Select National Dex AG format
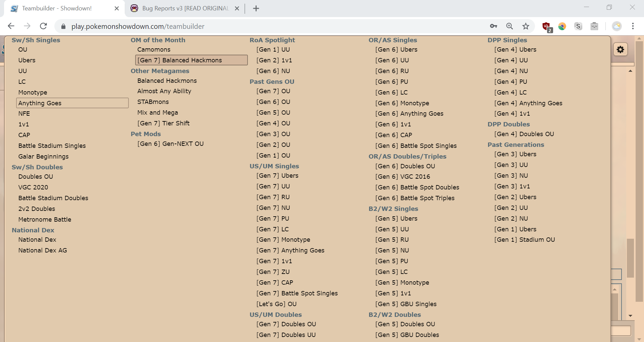 coord(43,250)
